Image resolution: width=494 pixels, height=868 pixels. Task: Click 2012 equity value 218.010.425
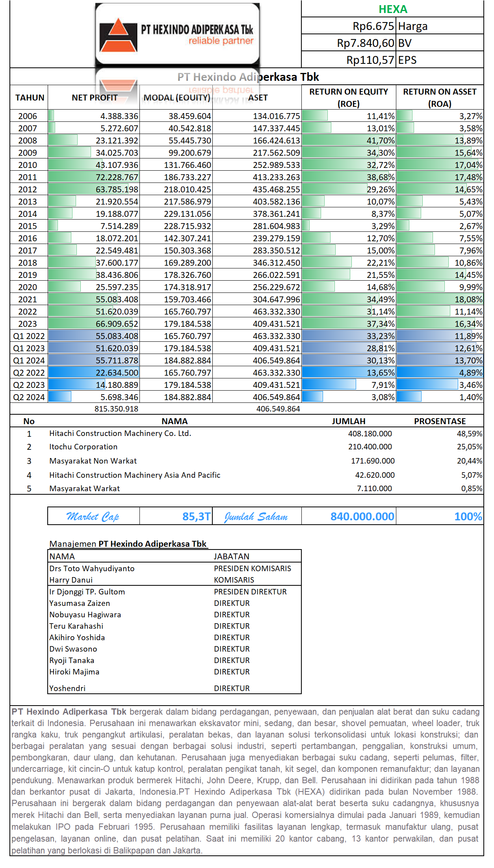pyautogui.click(x=188, y=190)
